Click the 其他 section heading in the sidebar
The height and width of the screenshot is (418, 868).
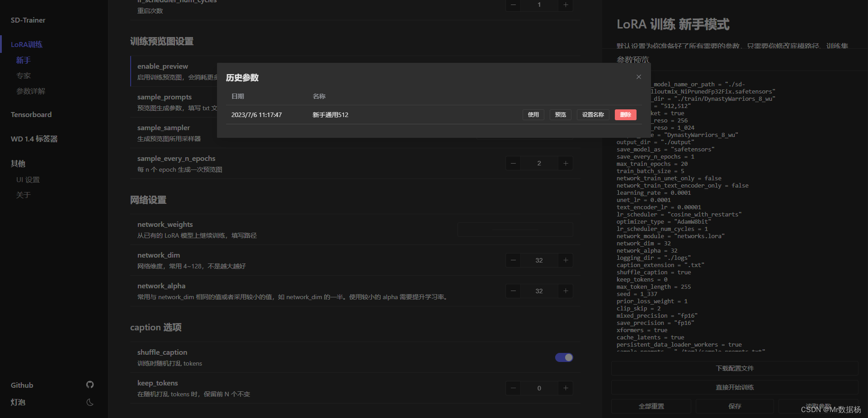18,164
